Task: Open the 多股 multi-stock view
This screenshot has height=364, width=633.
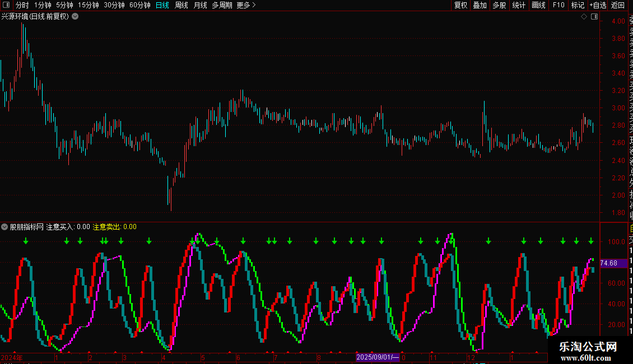Action: click(499, 5)
